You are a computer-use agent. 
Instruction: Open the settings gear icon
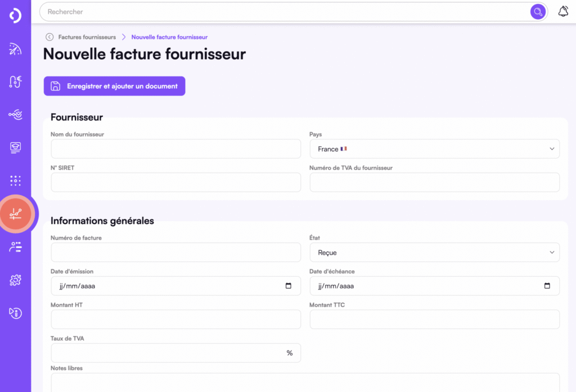coord(15,280)
